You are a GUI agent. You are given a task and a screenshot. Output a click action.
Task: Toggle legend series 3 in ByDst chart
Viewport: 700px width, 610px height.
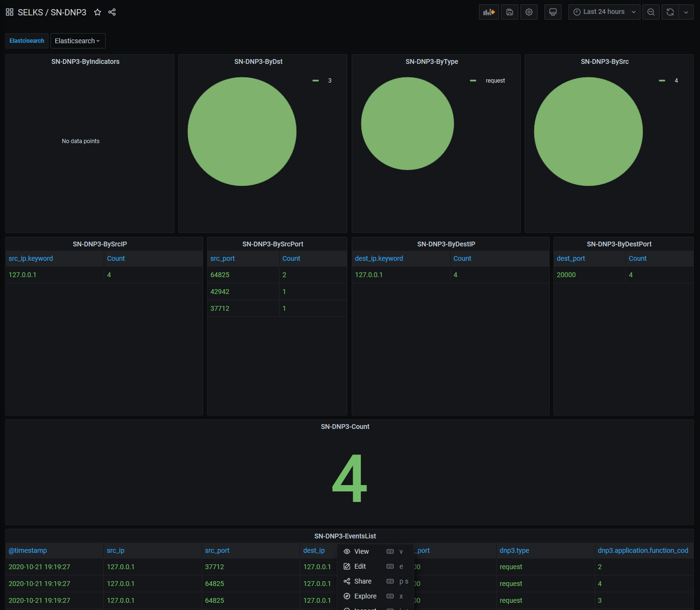point(330,81)
